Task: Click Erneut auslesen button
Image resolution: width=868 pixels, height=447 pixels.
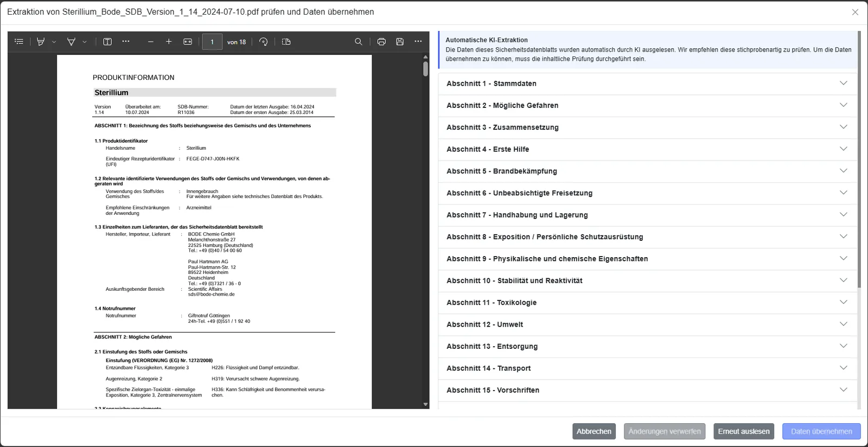Action: coord(744,431)
